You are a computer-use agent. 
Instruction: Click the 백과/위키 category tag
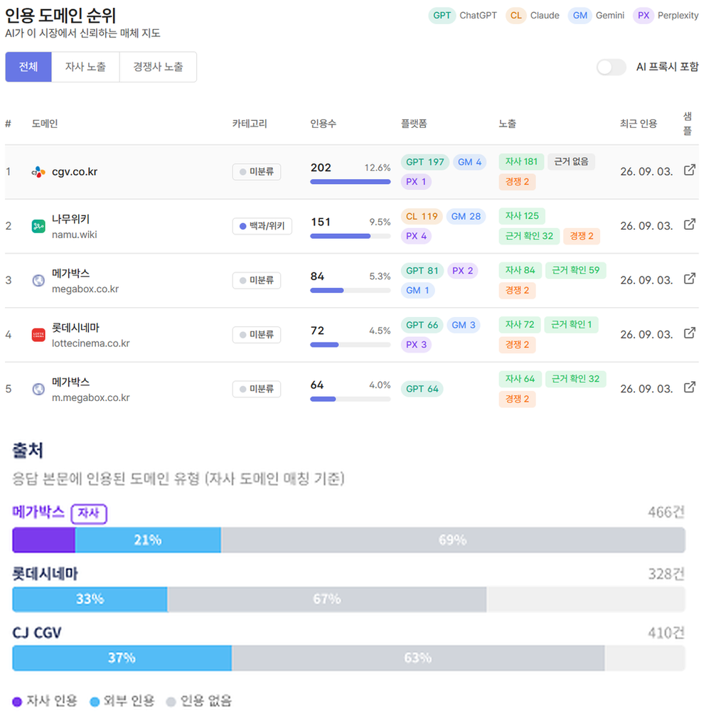pyautogui.click(x=262, y=226)
